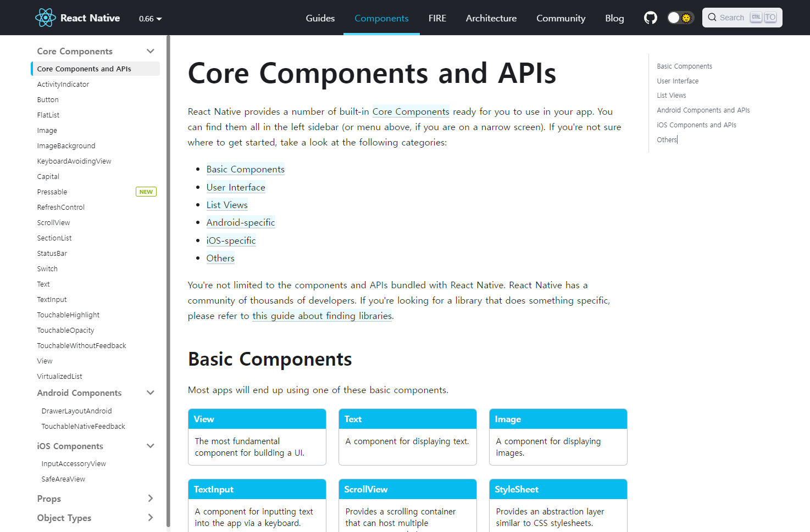The image size is (810, 532).
Task: Open ImageBackground in sidebar
Action: [x=66, y=145]
